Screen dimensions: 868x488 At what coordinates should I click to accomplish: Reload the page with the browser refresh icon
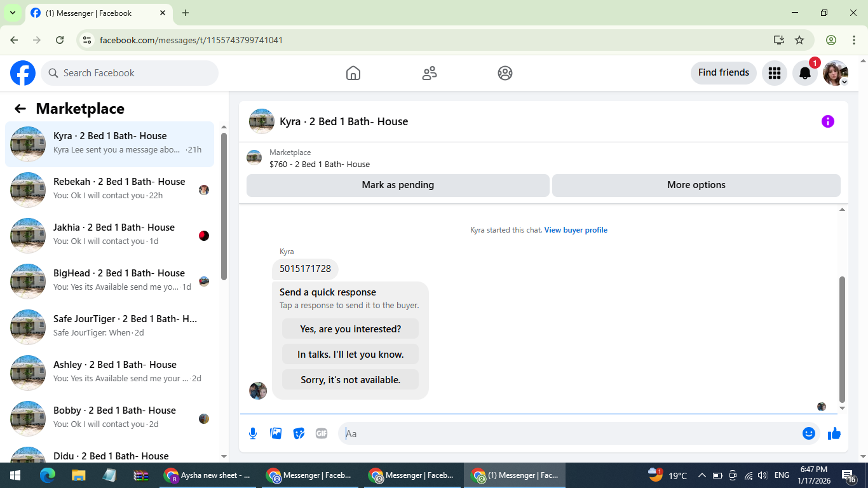click(x=60, y=40)
